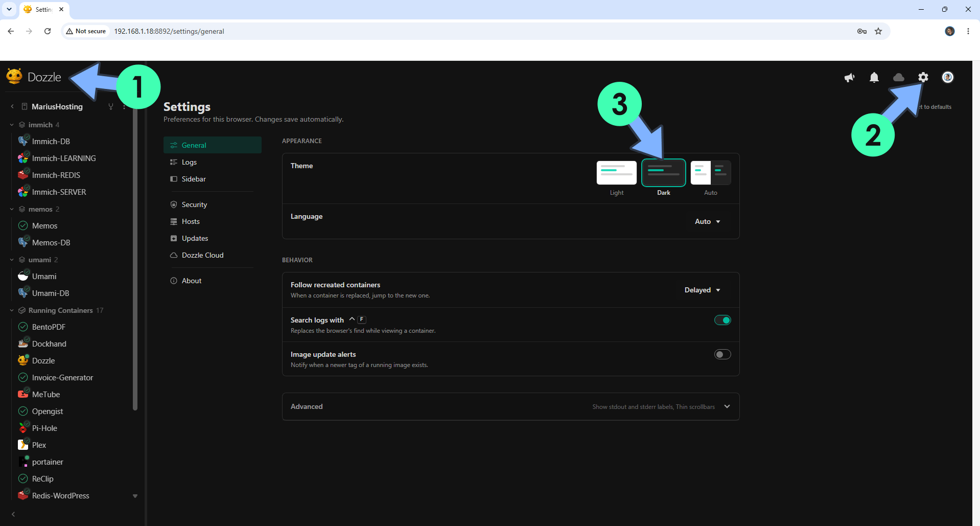Open the About settings page
Screen dimensions: 980x526
[x=213, y=281]
